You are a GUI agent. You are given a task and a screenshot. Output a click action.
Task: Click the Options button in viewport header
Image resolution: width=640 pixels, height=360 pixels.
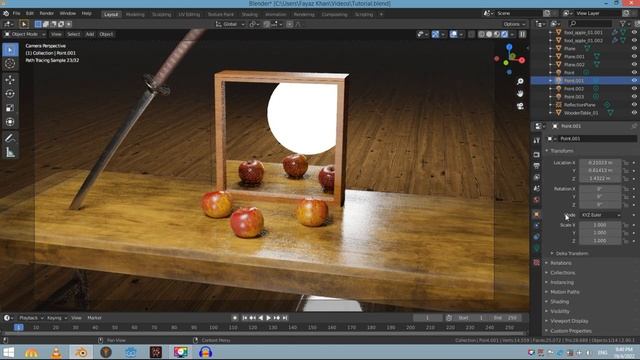coord(514,24)
